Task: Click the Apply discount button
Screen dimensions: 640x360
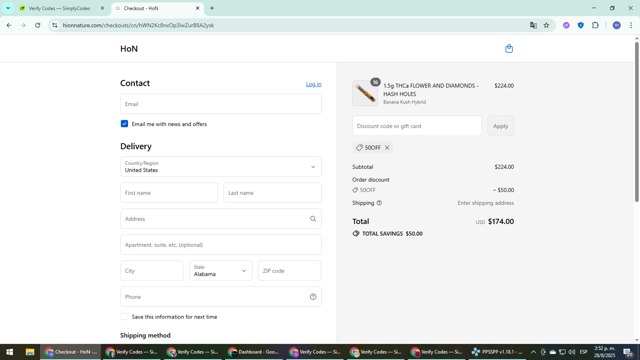Action: pos(500,126)
